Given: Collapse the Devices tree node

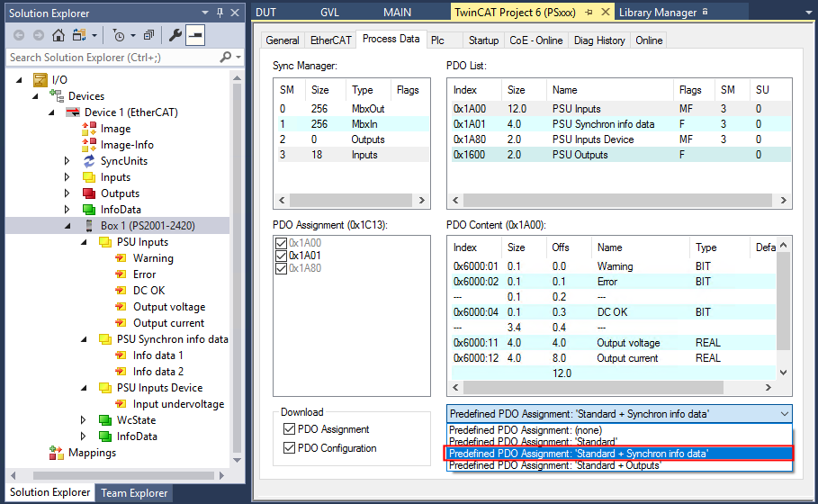Looking at the screenshot, I should (35, 96).
